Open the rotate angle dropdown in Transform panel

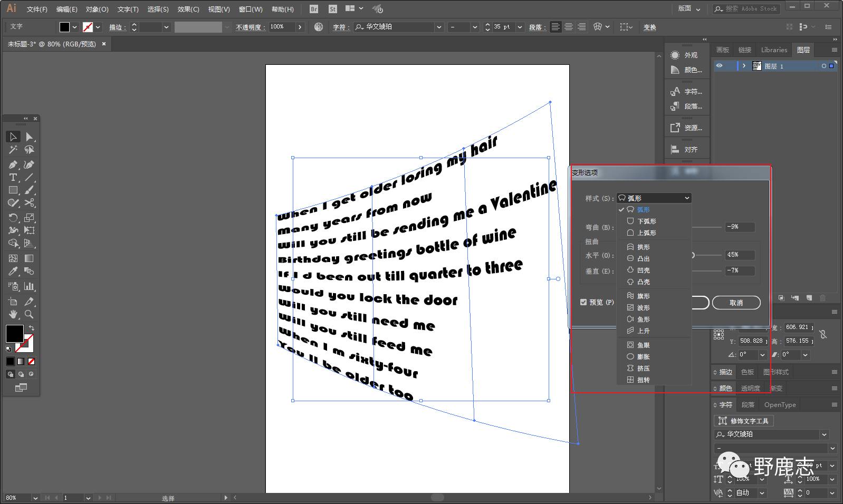[762, 355]
